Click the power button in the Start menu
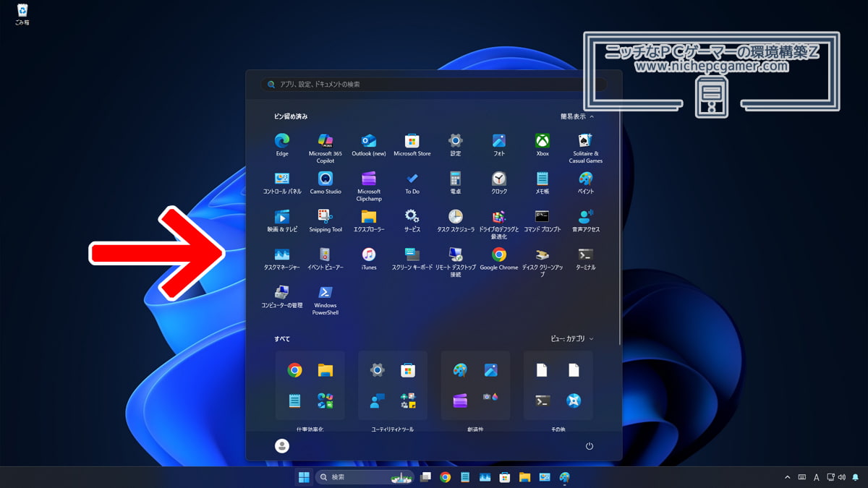 coord(589,446)
